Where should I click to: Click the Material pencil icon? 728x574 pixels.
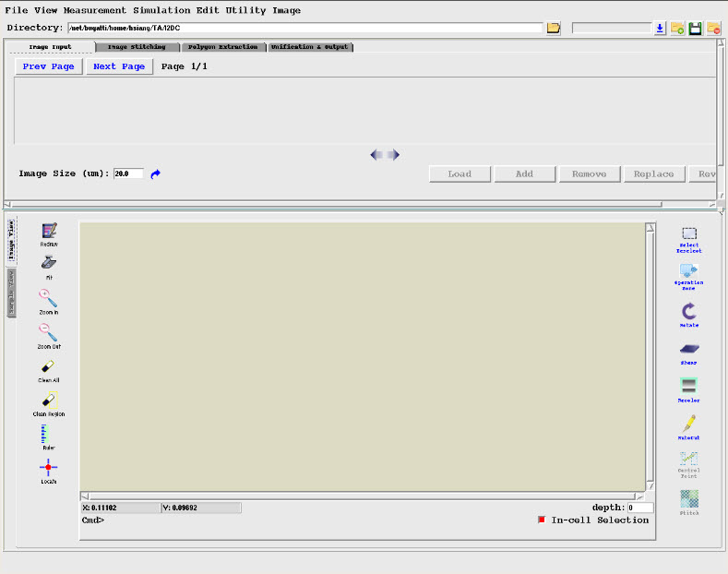coord(688,424)
